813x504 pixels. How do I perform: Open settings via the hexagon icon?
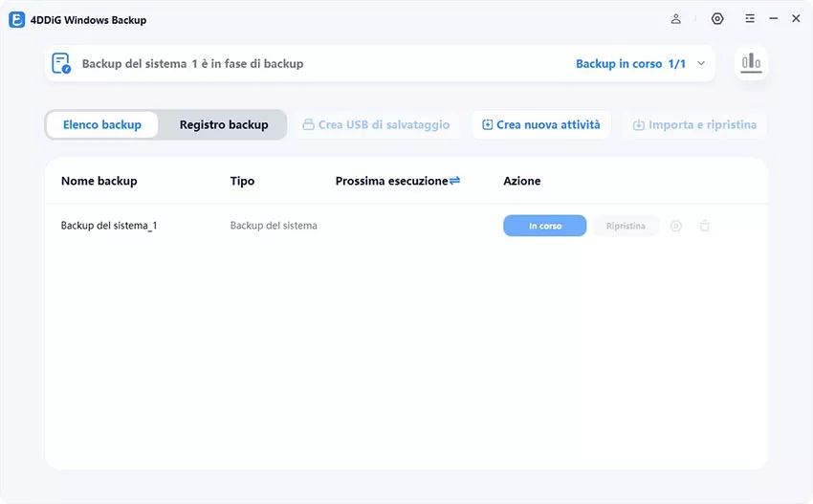click(717, 19)
